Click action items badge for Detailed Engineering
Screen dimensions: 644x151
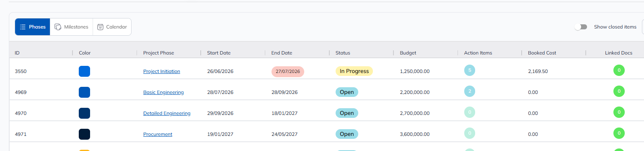coord(470,112)
